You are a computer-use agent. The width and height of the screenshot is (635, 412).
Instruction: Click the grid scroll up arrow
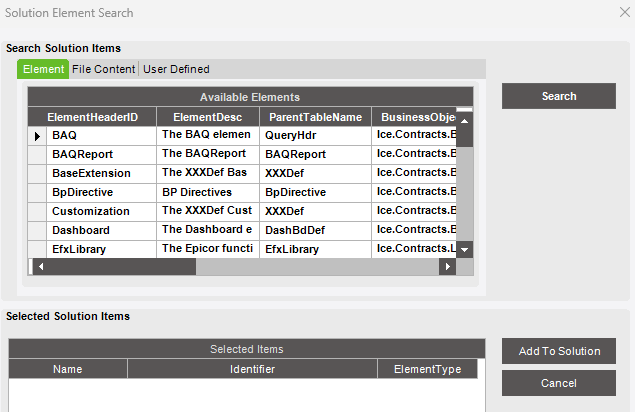click(x=464, y=120)
